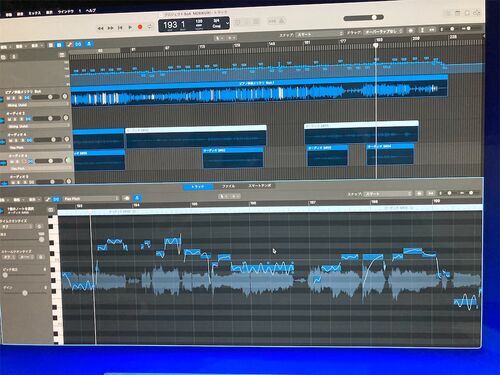The height and width of the screenshot is (375, 500).
Task: Switch to the トラック tab in editor
Action: [x=198, y=187]
